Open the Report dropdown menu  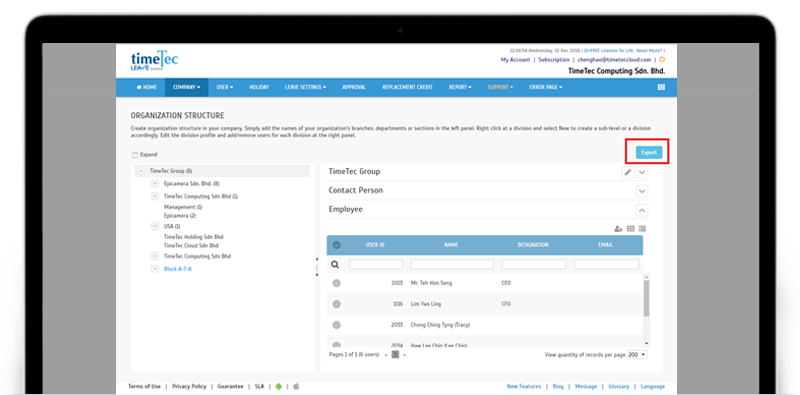[460, 87]
